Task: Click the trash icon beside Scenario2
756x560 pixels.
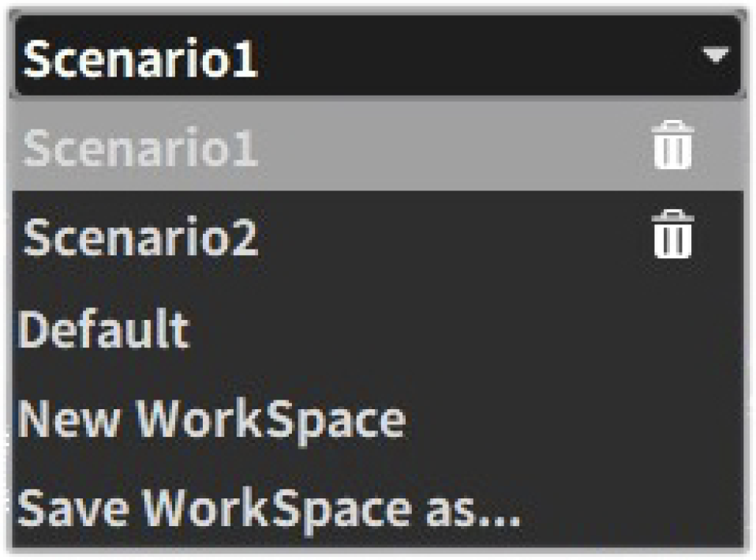Action: point(672,235)
